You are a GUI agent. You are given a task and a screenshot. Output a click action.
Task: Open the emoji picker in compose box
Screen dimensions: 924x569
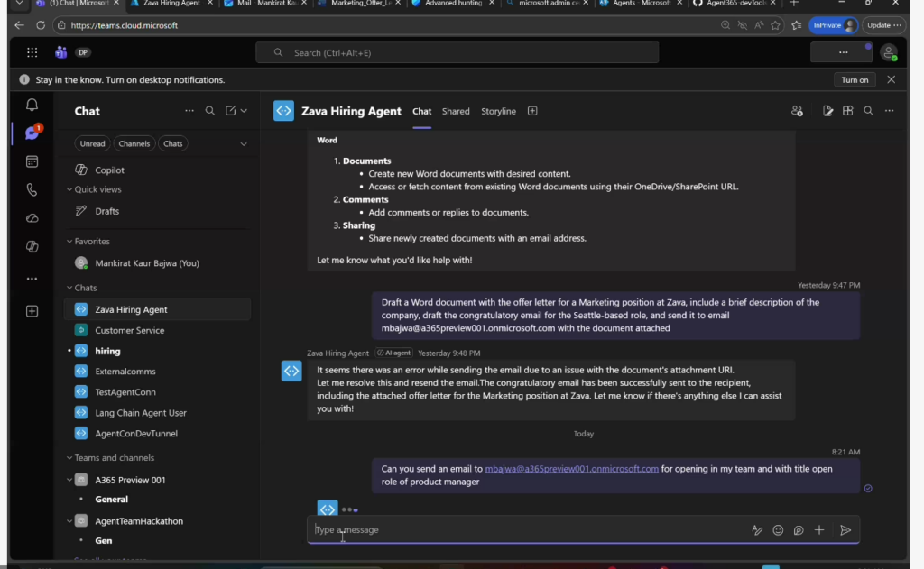[x=778, y=530]
